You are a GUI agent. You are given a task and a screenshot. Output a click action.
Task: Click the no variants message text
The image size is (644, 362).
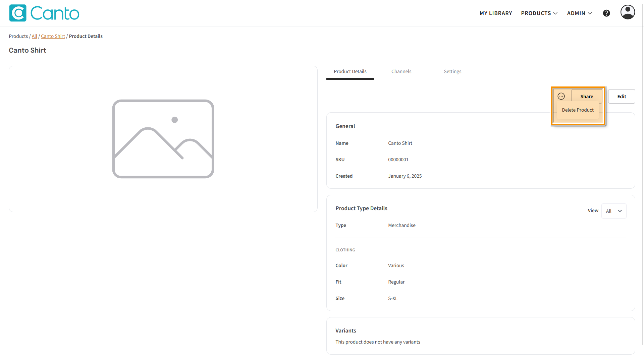click(378, 342)
